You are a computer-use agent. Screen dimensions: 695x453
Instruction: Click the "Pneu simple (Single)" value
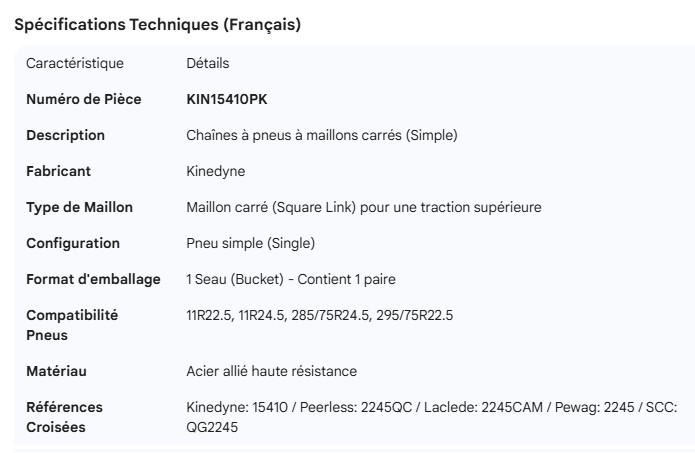point(250,243)
